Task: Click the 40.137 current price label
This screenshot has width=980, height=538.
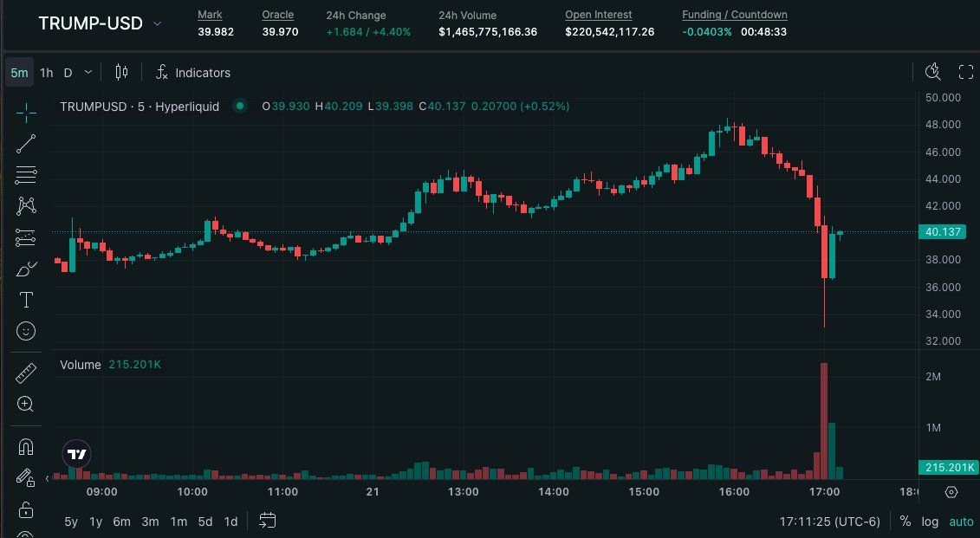Action: tap(943, 232)
